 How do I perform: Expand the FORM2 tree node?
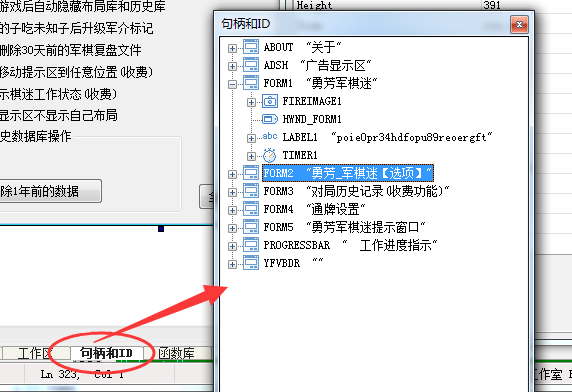click(x=232, y=174)
